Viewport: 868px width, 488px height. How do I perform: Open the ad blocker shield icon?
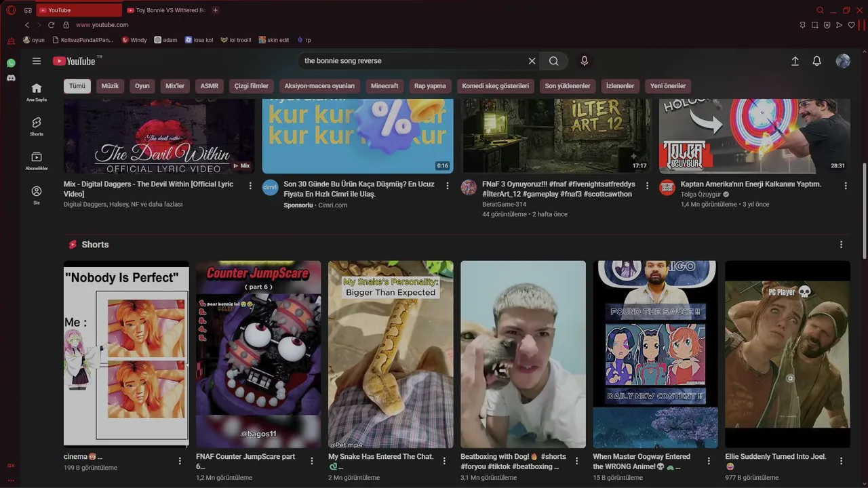pos(827,25)
